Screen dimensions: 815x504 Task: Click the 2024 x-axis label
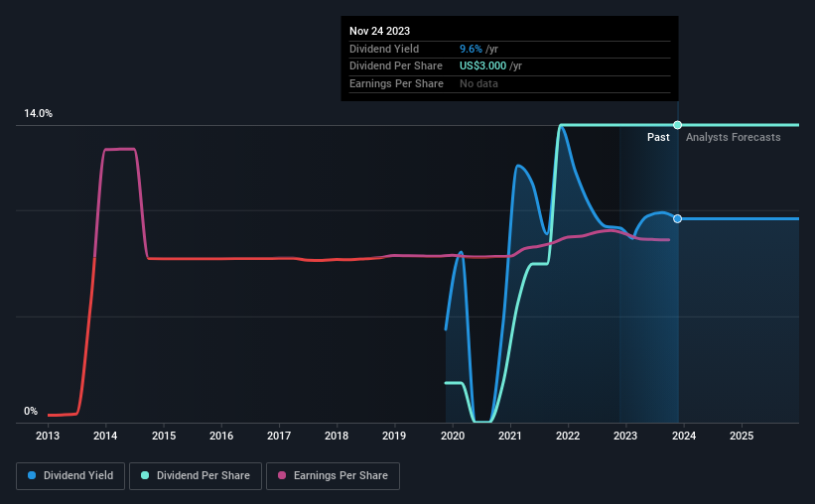(684, 436)
